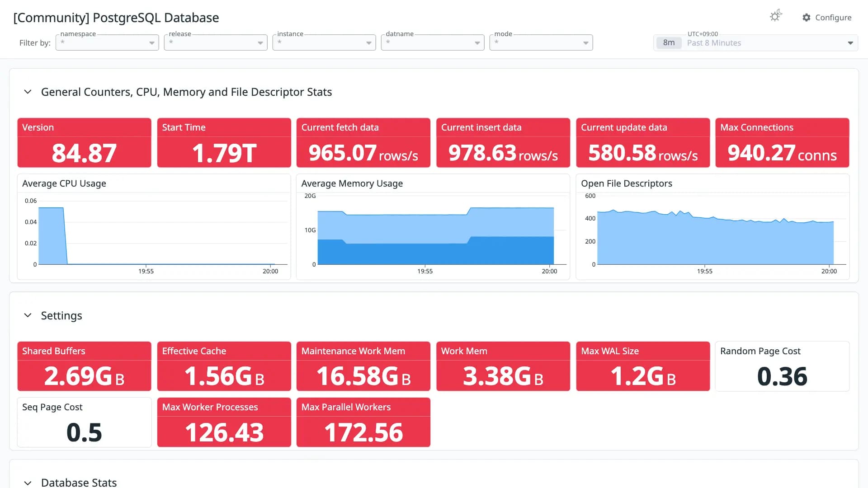Viewport: 868px width, 488px height.
Task: Click the General Counters section heading text
Action: 186,92
